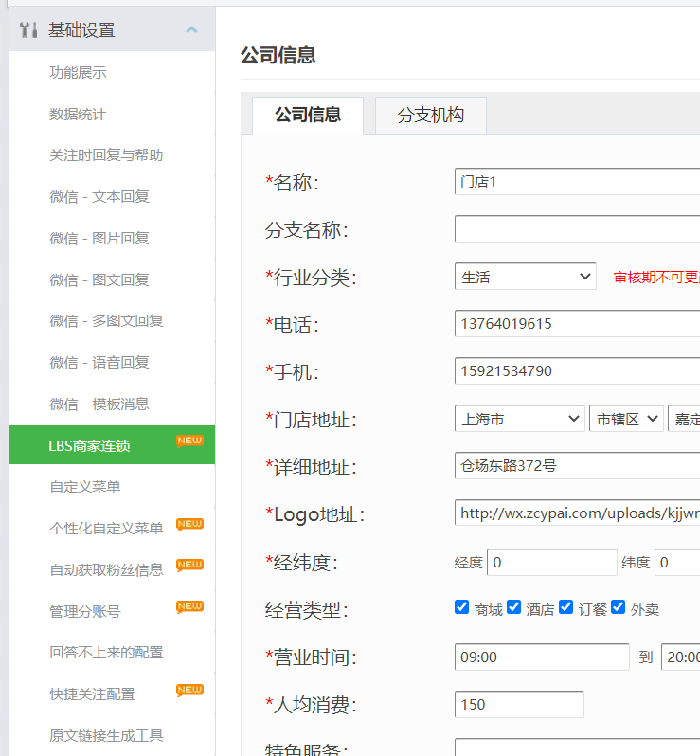
Task: Uncheck the 外卖 checkbox
Action: coord(618,607)
